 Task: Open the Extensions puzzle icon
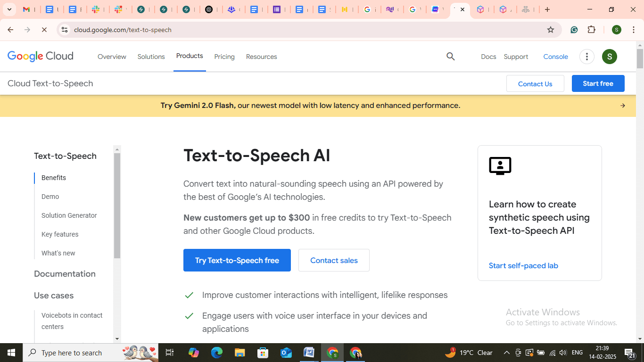coord(592,30)
